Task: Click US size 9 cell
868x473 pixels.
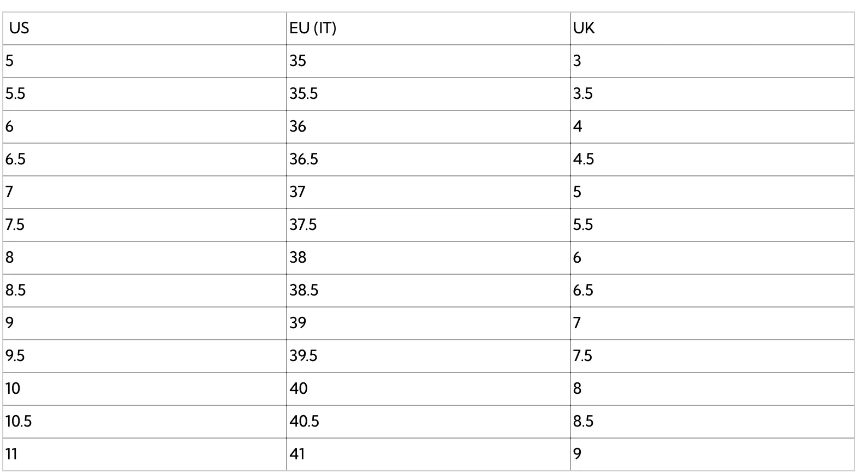Action: (145, 323)
